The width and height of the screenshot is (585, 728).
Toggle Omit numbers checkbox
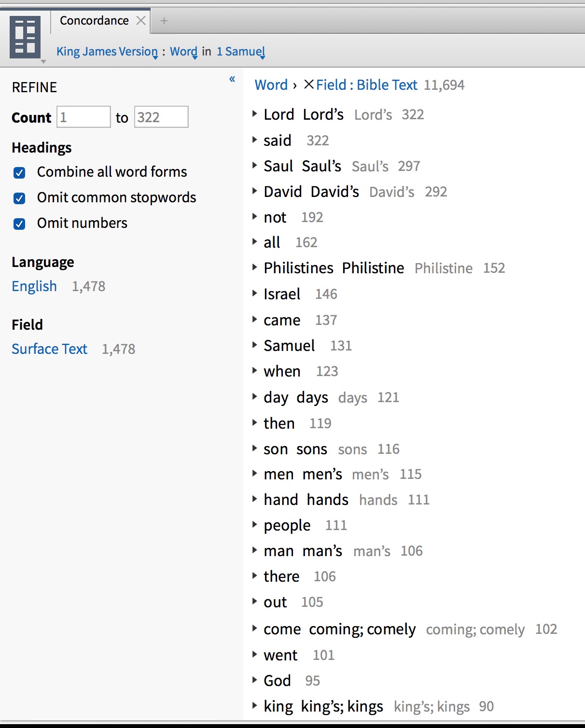pos(19,224)
